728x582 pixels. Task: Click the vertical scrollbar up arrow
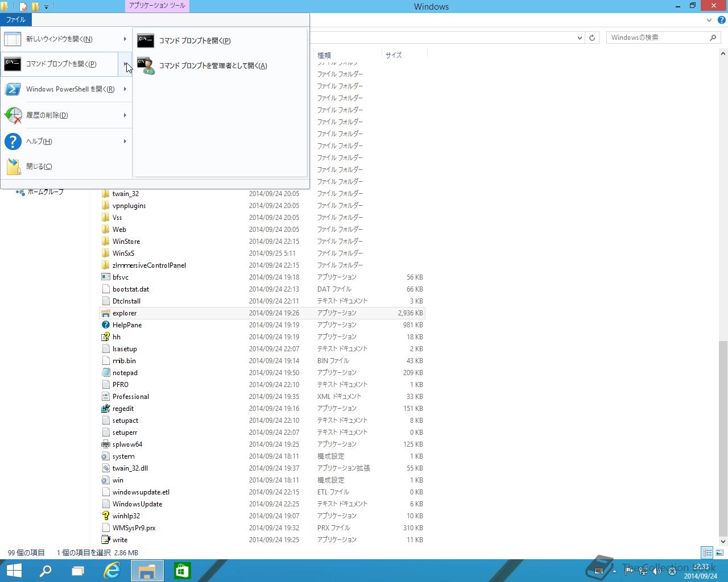(723, 55)
